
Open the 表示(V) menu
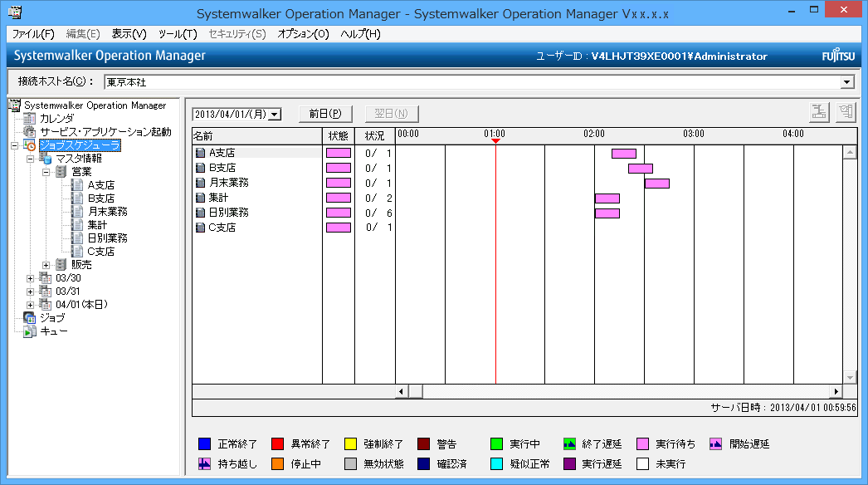click(x=129, y=34)
